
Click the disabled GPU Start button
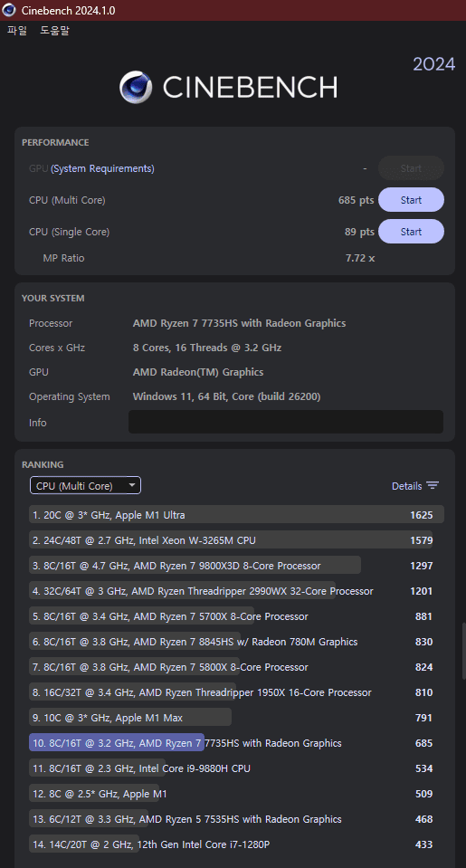(411, 168)
